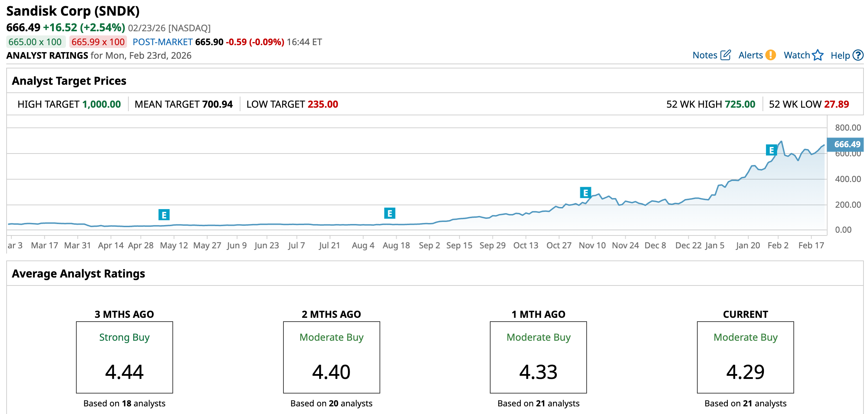
Task: Click the Watch star icon
Action: (x=818, y=55)
